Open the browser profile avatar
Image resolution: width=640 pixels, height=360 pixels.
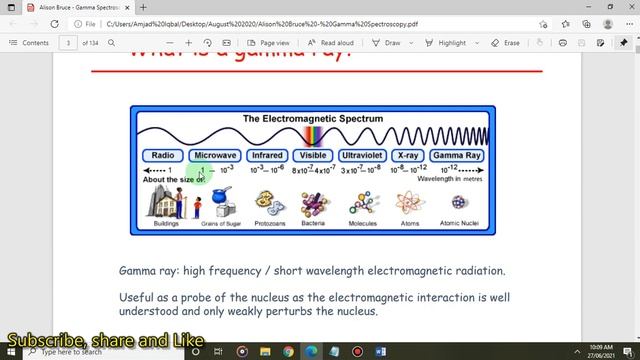pos(608,24)
